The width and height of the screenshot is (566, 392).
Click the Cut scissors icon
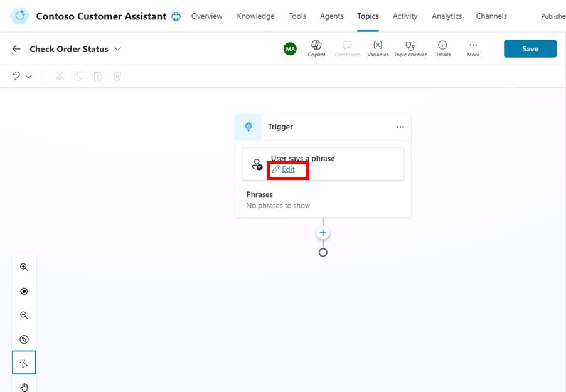coord(60,76)
